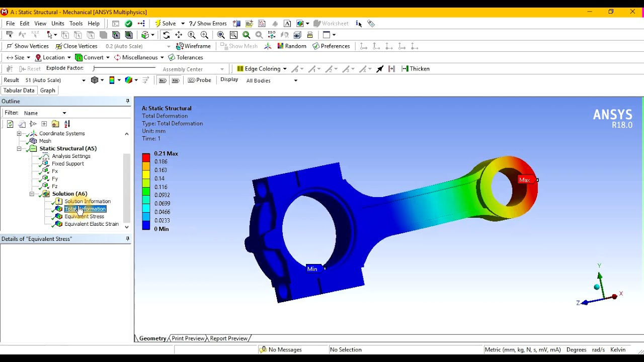Click the Thicken annotation icon
This screenshot has height=362, width=644.
[405, 69]
